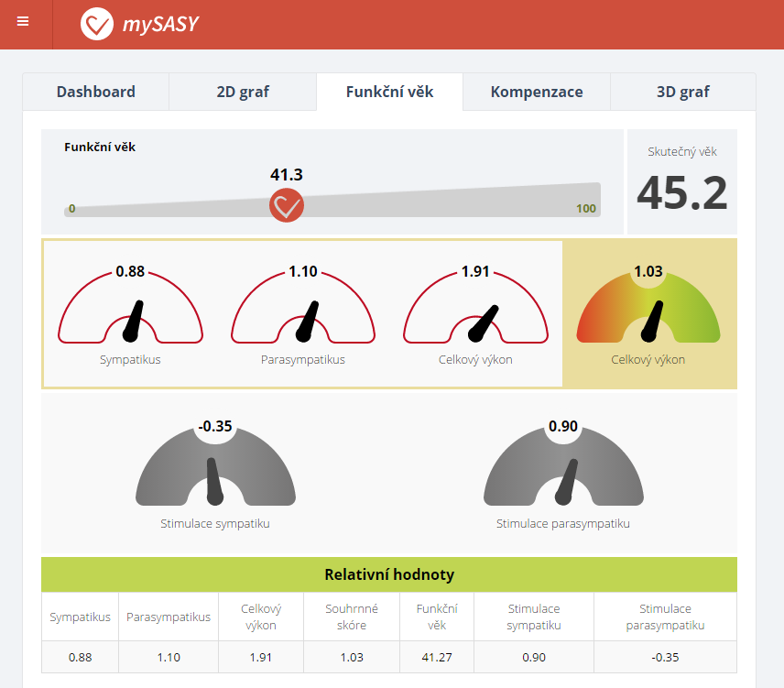Open the 2D graf tab
This screenshot has height=688, width=784.
pyautogui.click(x=243, y=92)
